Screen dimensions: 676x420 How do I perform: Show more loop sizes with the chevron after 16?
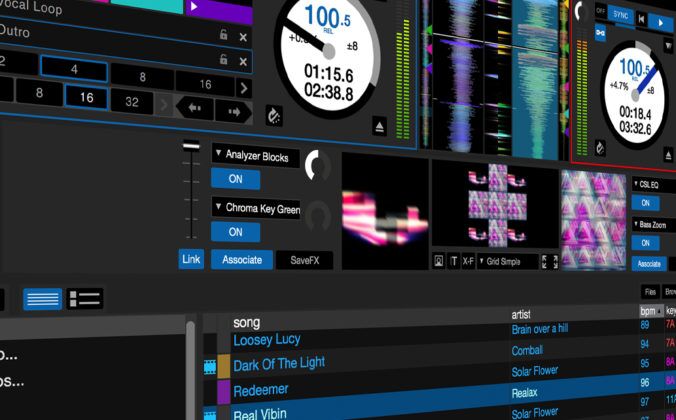(x=244, y=88)
